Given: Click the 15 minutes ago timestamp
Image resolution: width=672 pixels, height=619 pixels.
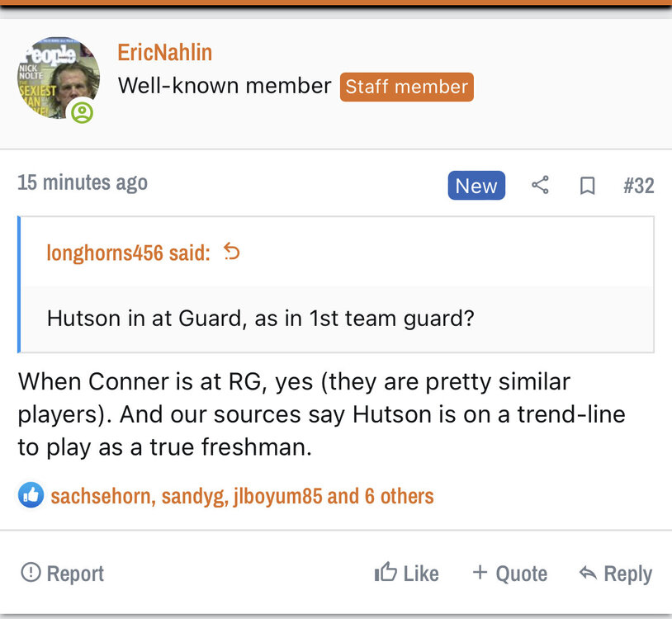Looking at the screenshot, I should pos(83,182).
